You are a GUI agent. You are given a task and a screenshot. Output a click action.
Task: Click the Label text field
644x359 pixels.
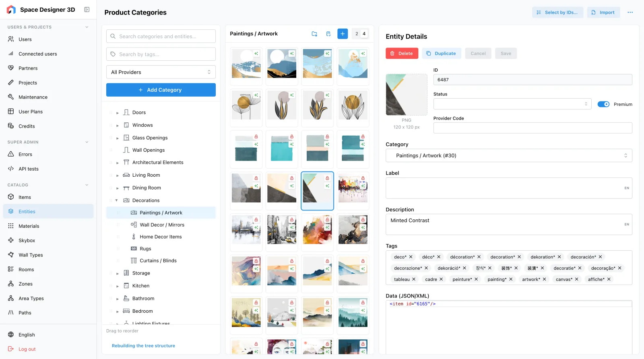(x=509, y=188)
